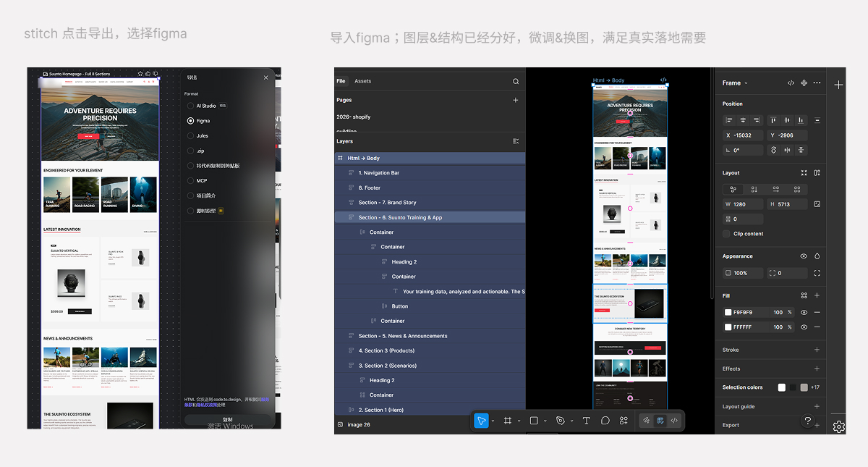Viewport: 868px width, 467px height.
Task: Add an Export setting with its plus
Action: tap(817, 425)
